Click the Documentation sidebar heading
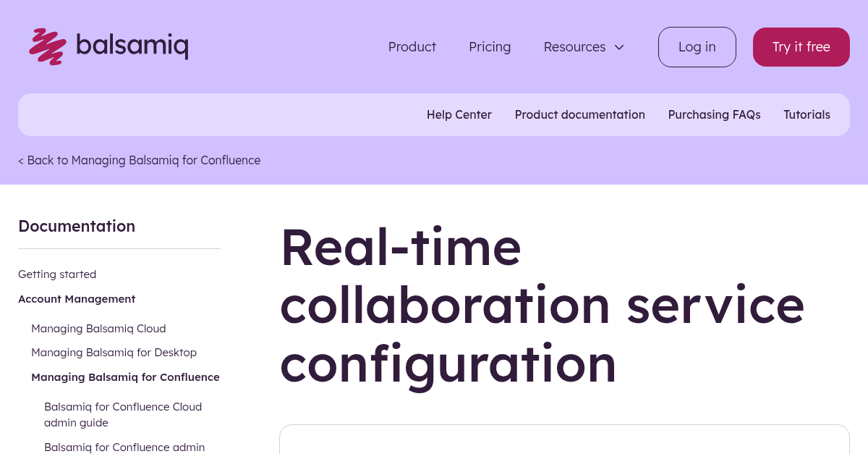Viewport: 868px width, 454px height. [x=77, y=226]
